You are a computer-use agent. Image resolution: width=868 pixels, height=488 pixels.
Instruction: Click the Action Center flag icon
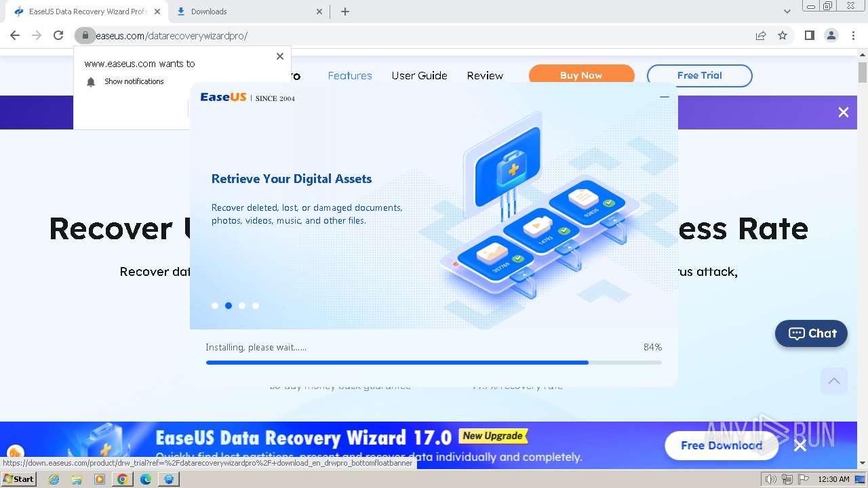tap(804, 479)
